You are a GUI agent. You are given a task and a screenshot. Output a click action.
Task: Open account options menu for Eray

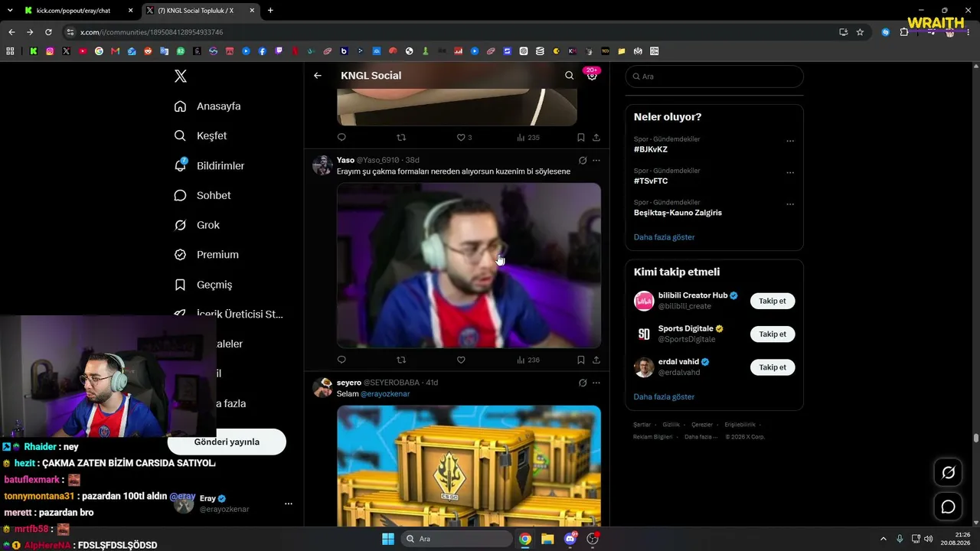289,504
